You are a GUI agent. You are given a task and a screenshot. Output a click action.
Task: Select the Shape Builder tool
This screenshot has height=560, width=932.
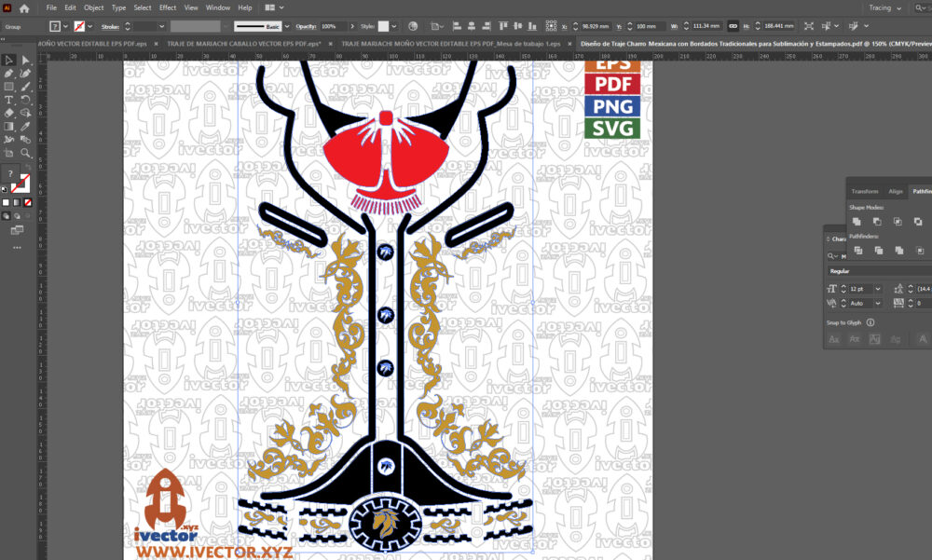(25, 113)
